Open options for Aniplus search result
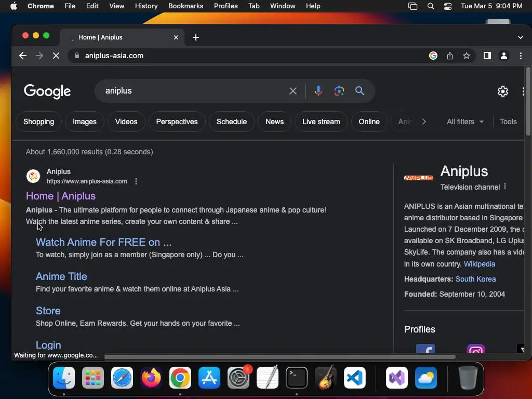Screen dimensions: 532x399 pos(136,181)
